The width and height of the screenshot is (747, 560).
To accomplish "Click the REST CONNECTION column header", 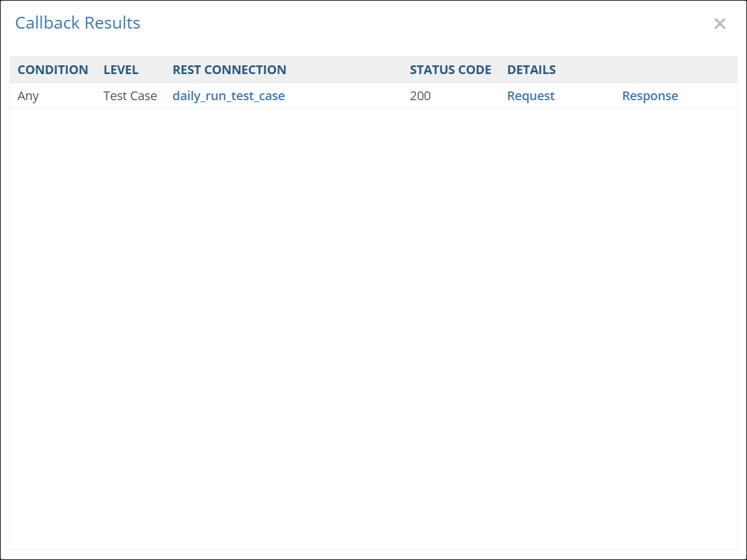I will click(229, 70).
